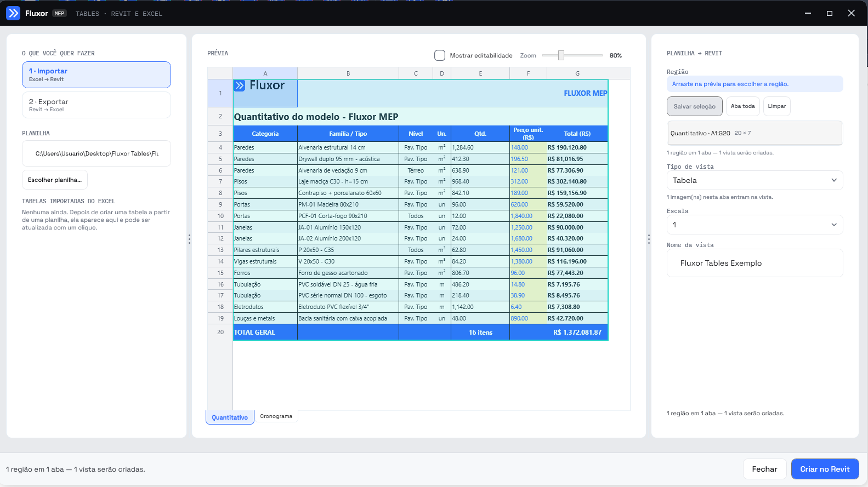
Task: Click the 'Alvenaria estrutural 14 cm' cell
Action: click(x=348, y=147)
